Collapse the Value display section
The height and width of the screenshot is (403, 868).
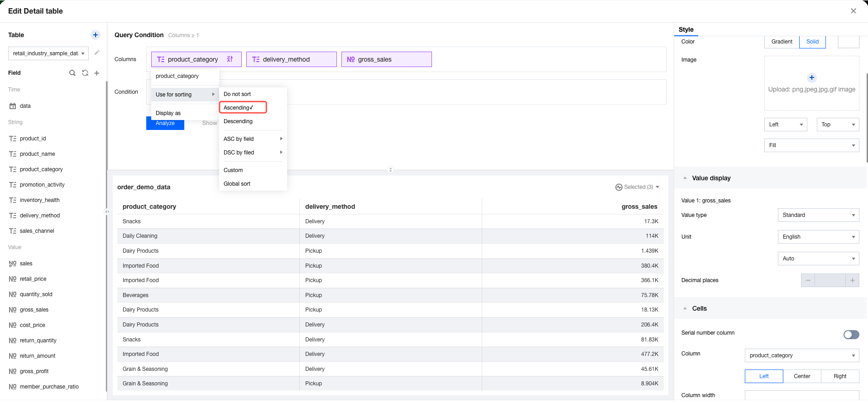tap(685, 178)
